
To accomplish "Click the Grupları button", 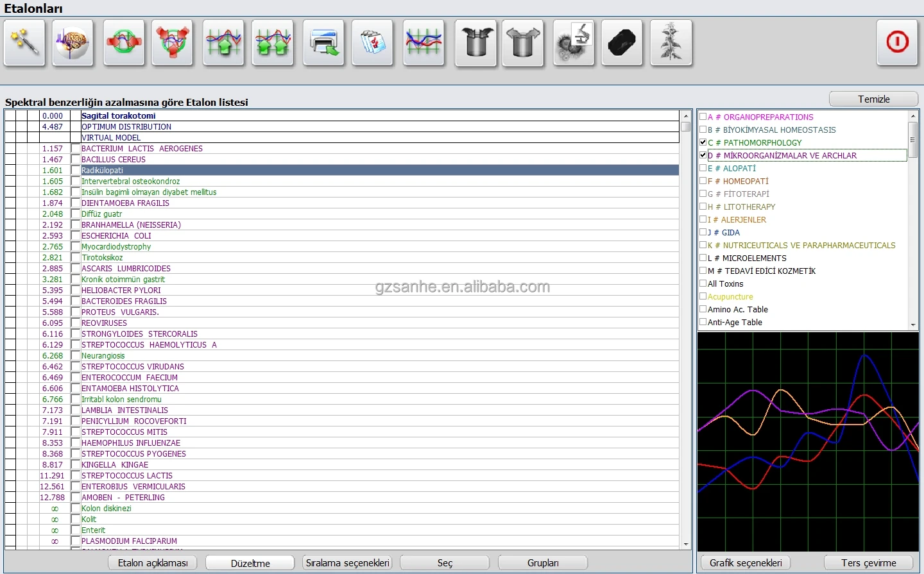I will (x=543, y=562).
